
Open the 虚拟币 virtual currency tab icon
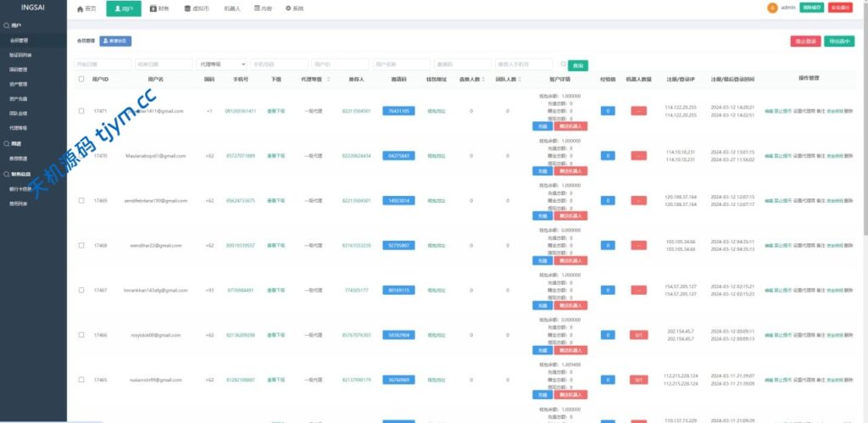click(x=186, y=8)
